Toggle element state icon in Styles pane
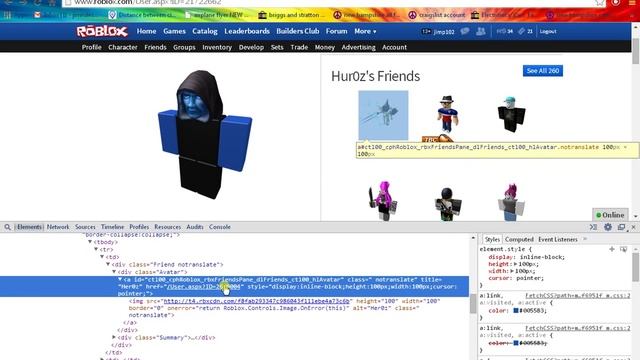This screenshot has width=640, height=360. tap(623, 249)
